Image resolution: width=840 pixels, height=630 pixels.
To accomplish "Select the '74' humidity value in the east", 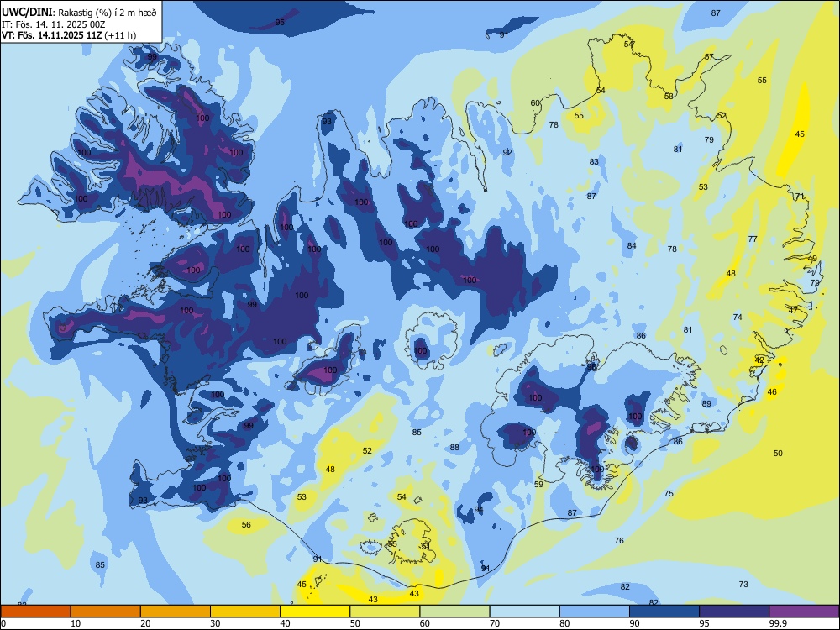I will (x=738, y=318).
